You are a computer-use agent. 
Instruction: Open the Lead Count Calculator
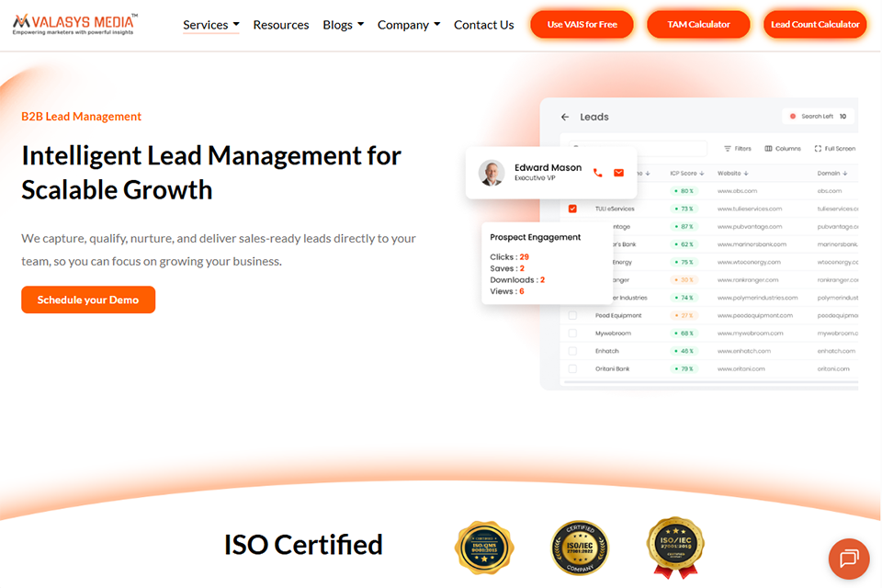(815, 24)
